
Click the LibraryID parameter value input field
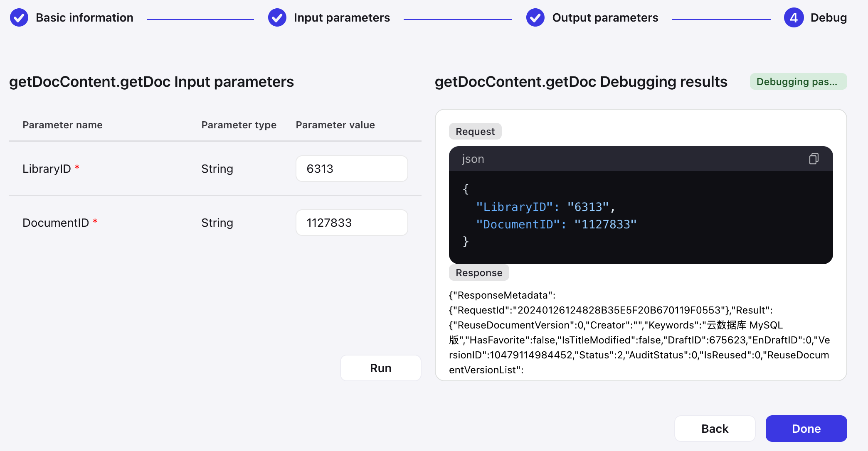pyautogui.click(x=351, y=168)
